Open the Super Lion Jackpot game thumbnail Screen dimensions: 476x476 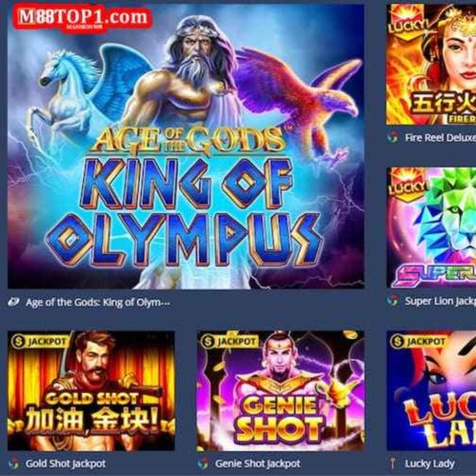tap(431, 228)
